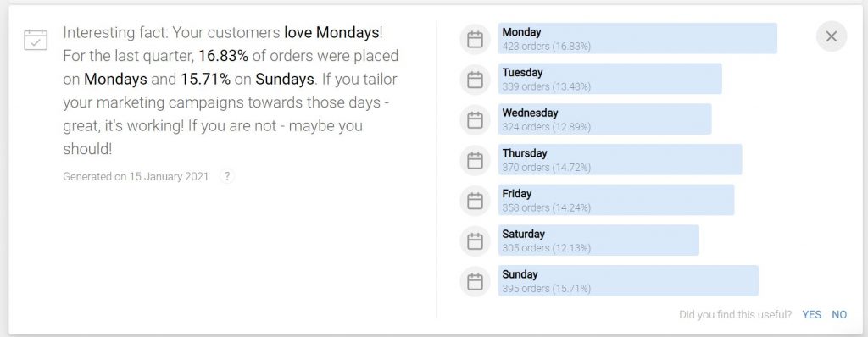Click the Generated on 15 January 2021 text
Viewport: 868px width, 337px height.
[x=136, y=176]
